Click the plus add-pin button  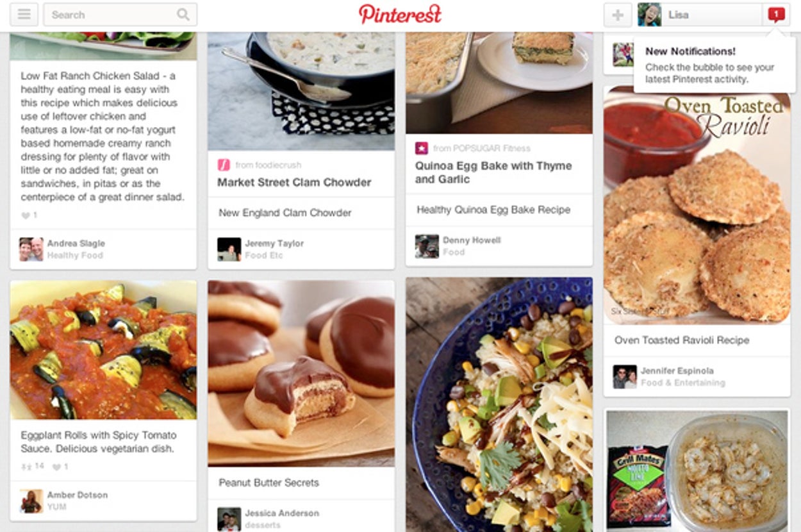(618, 15)
